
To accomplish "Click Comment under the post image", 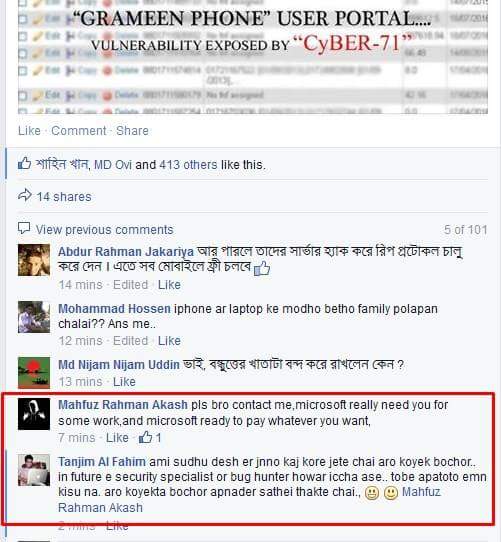I will (x=79, y=131).
